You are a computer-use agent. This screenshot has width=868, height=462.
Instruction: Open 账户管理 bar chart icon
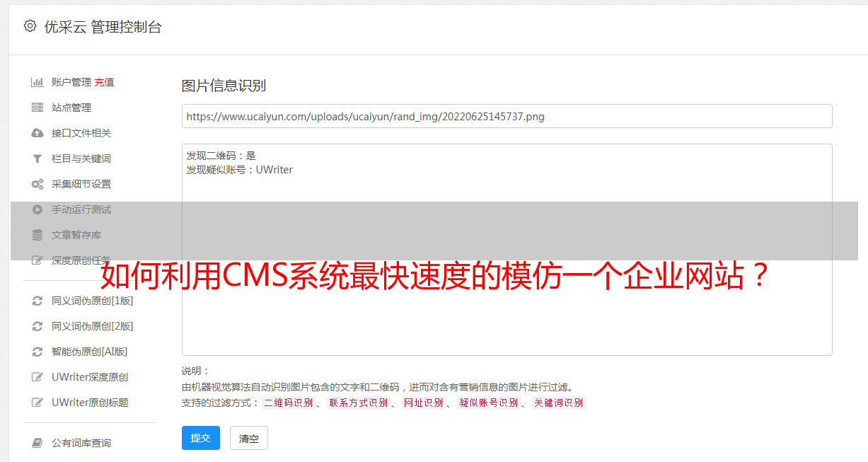pos(37,82)
